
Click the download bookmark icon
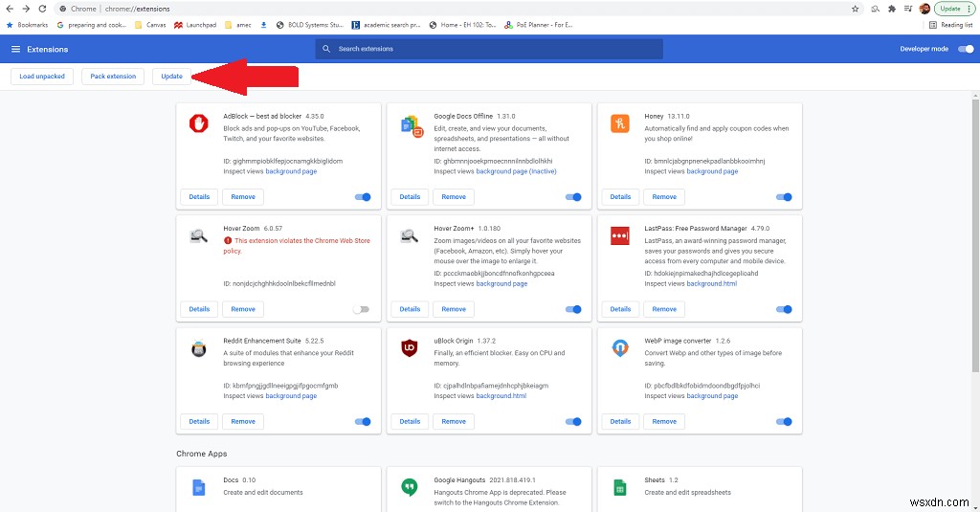[x=263, y=25]
